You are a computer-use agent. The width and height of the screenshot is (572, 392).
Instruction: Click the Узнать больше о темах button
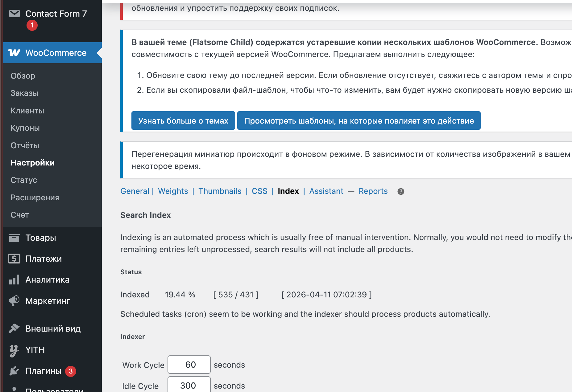183,120
